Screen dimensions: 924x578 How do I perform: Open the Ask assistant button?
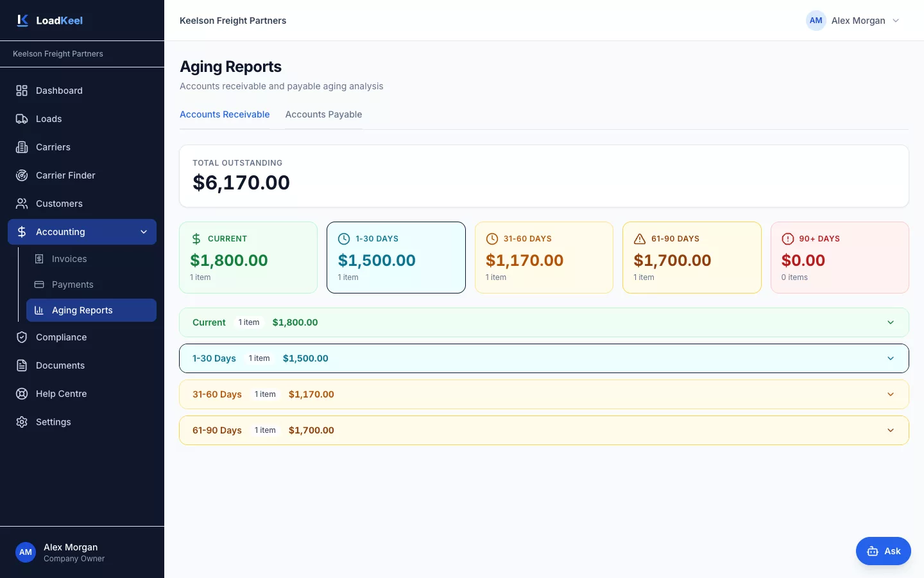tap(883, 551)
